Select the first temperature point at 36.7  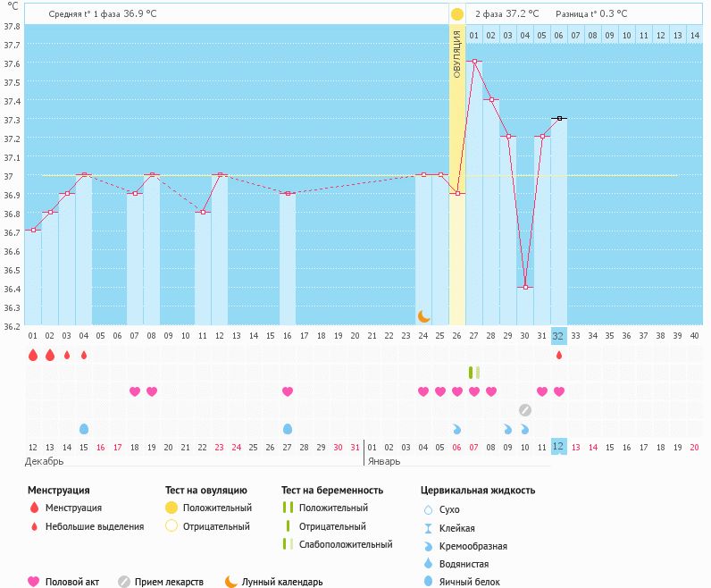coord(33,230)
